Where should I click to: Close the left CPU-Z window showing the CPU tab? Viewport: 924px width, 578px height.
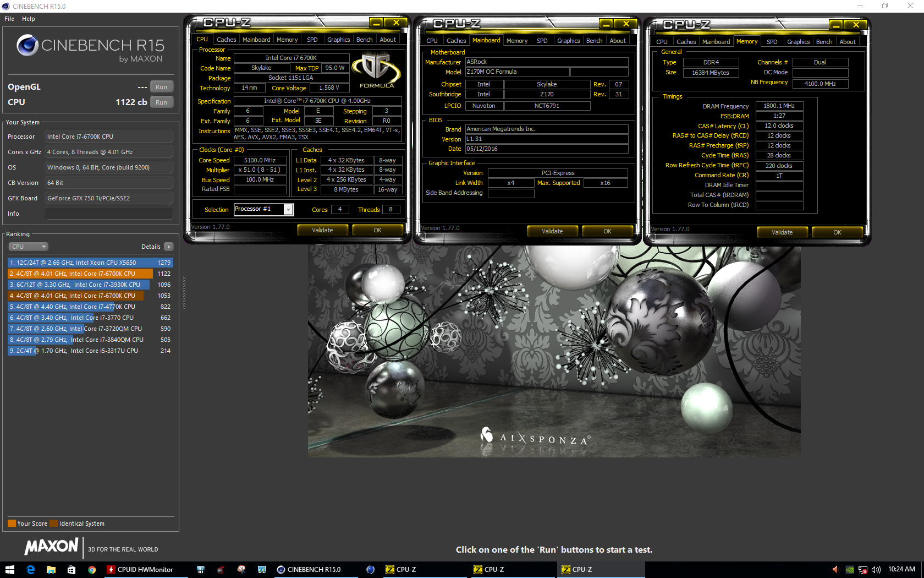point(396,23)
